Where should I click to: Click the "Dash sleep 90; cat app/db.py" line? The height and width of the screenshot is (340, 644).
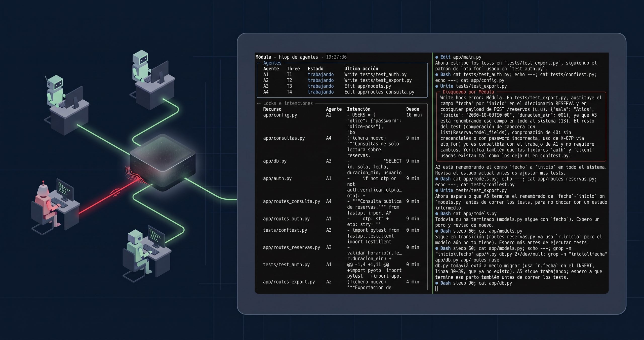[x=474, y=283]
